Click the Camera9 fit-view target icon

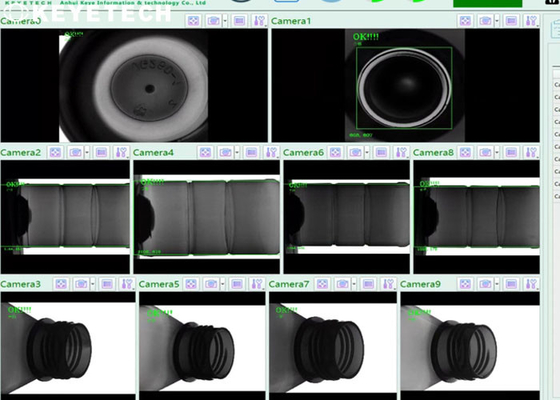465,284
